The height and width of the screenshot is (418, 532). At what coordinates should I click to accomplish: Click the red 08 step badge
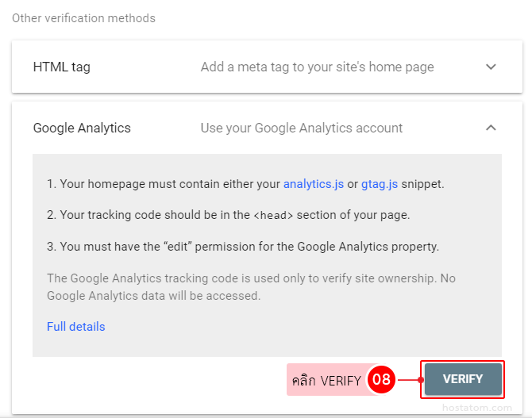[x=381, y=380]
